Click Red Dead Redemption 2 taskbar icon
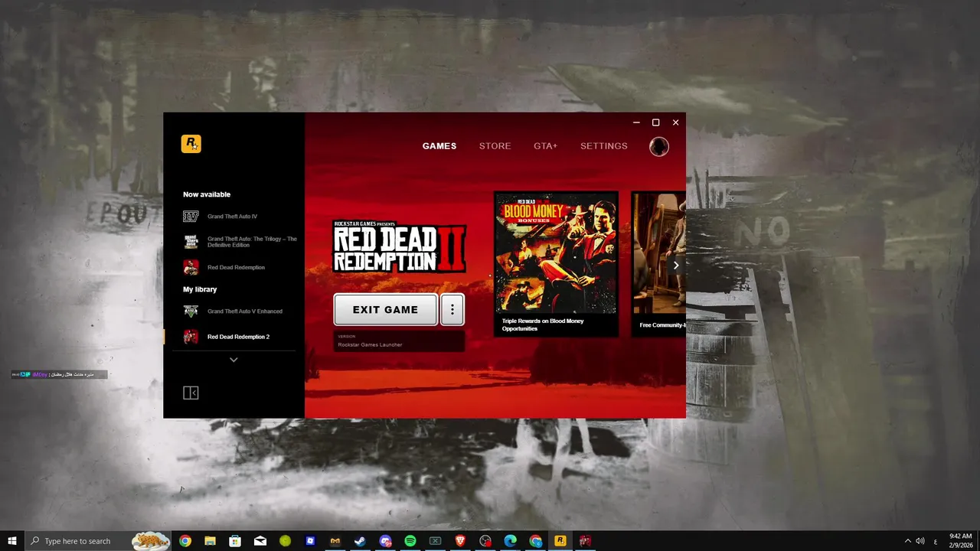Screen dimensions: 980x551 coord(586,541)
